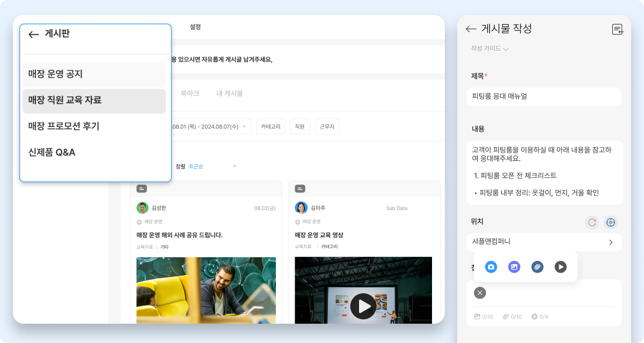Switch to the 북마크 tab

[190, 93]
